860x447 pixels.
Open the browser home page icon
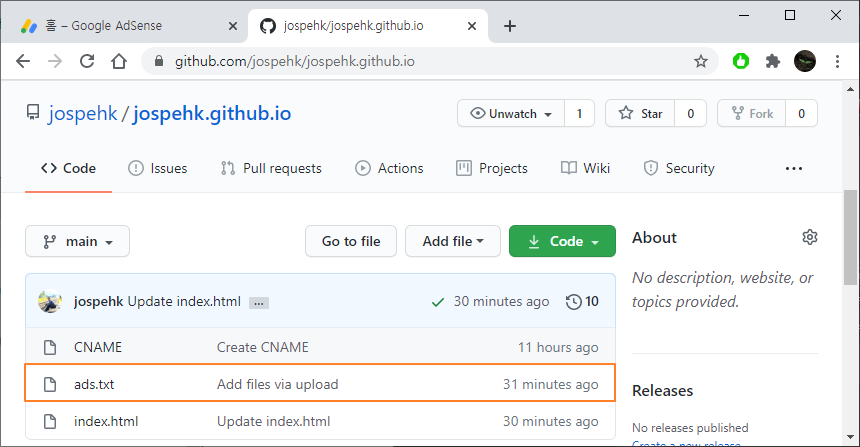[x=119, y=61]
